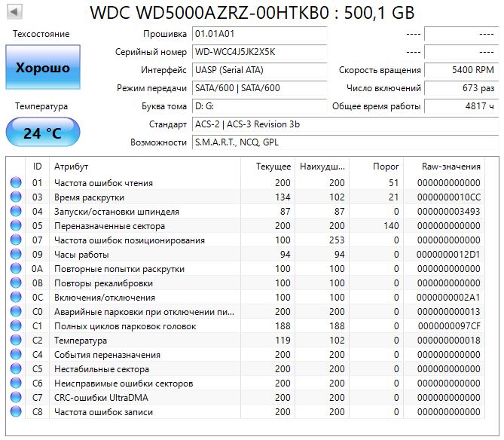This screenshot has width=504, height=440.
Task: Click the disk title WDC WD5000AZRZ-00HTKB0
Action: click(x=252, y=13)
